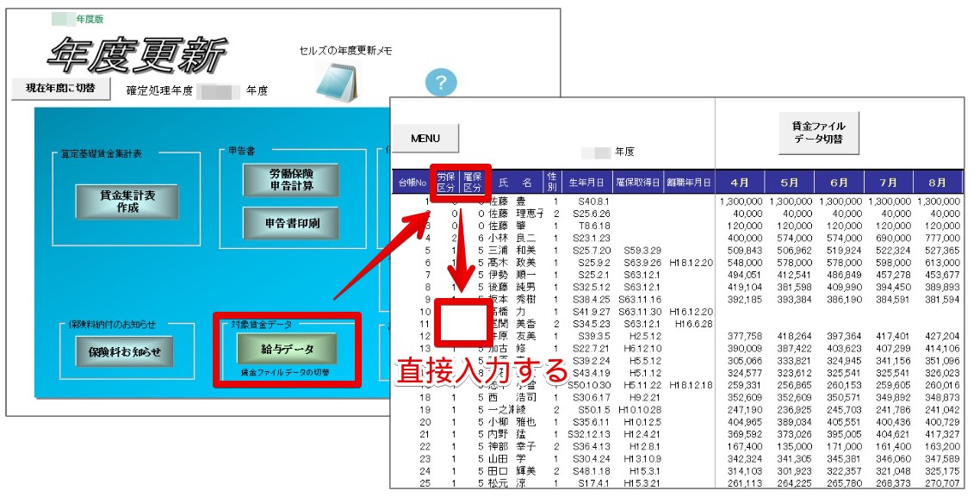Screen dimensions: 980x503
Task: Click the 氏名 column header
Action: (x=516, y=183)
